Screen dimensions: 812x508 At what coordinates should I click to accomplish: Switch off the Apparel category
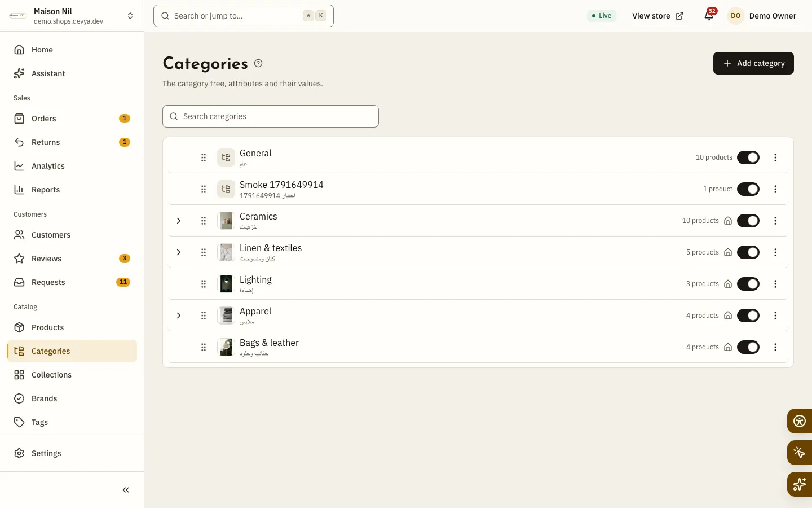pos(748,316)
